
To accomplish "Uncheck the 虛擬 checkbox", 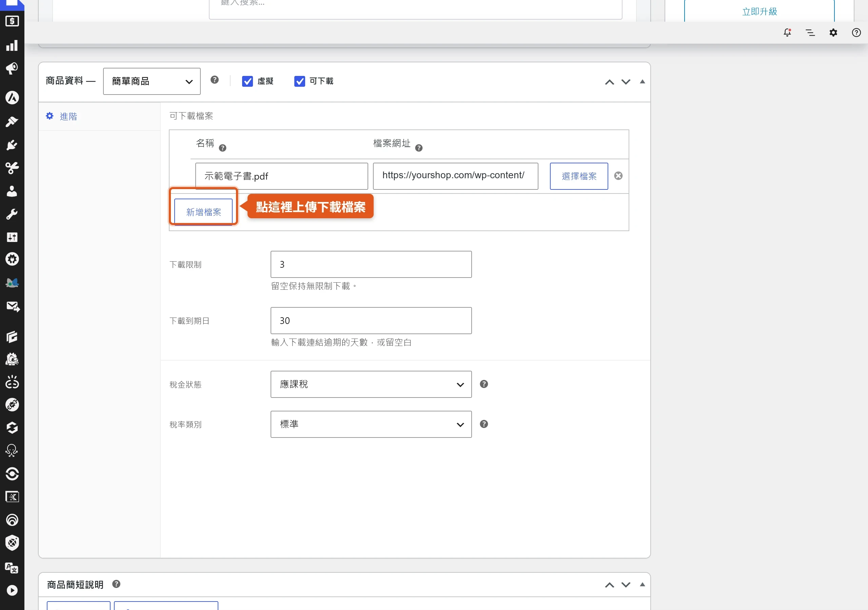I will click(247, 81).
